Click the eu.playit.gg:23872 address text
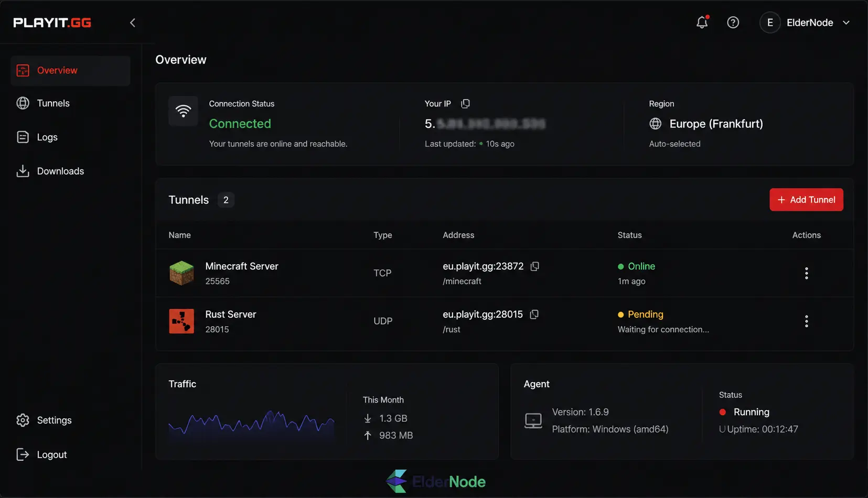868x498 pixels. coord(483,266)
